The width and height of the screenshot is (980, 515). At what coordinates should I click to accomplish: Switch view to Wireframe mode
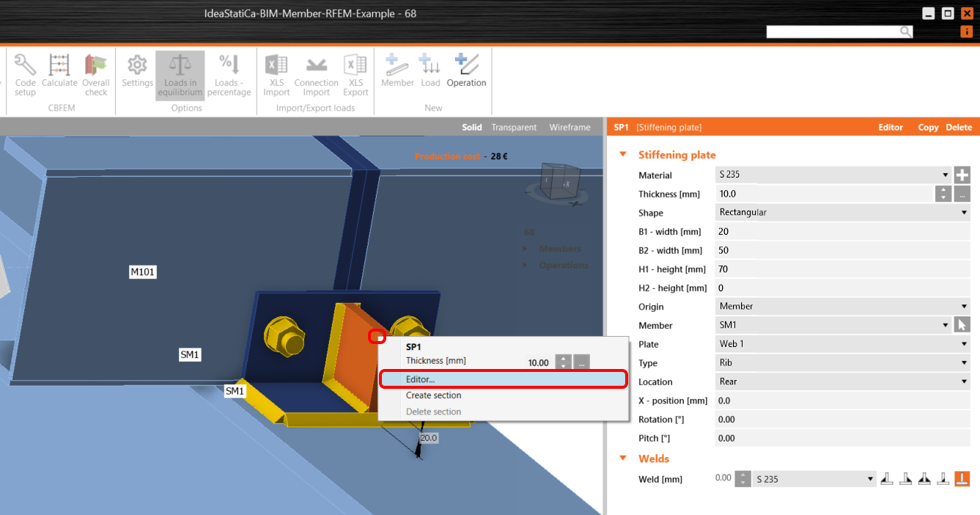(x=570, y=127)
